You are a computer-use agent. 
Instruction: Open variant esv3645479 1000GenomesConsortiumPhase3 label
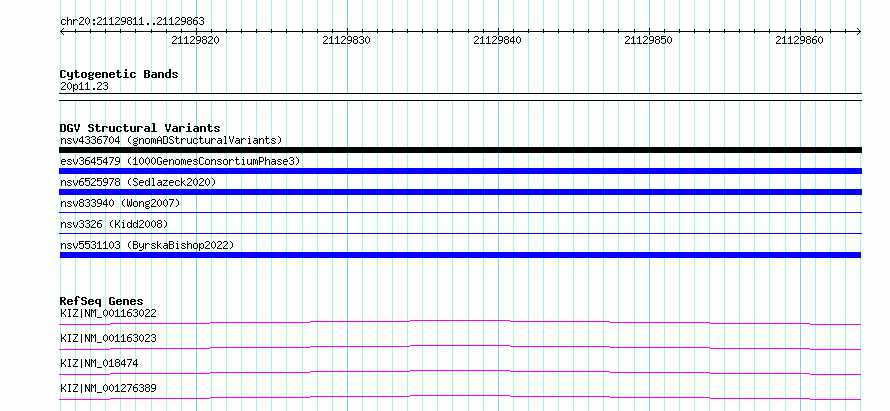pos(180,162)
